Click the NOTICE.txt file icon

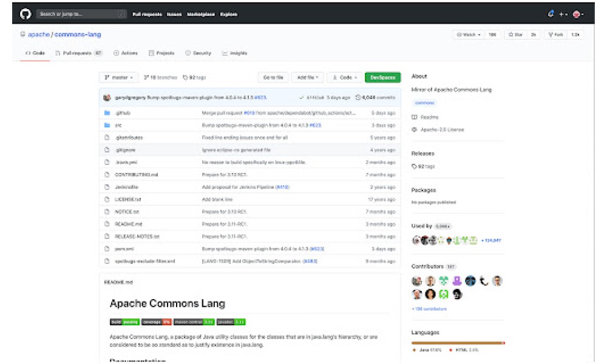[107, 212]
